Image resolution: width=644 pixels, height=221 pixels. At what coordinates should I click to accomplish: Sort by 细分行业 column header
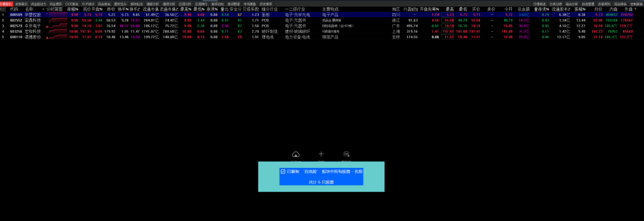pos(270,8)
